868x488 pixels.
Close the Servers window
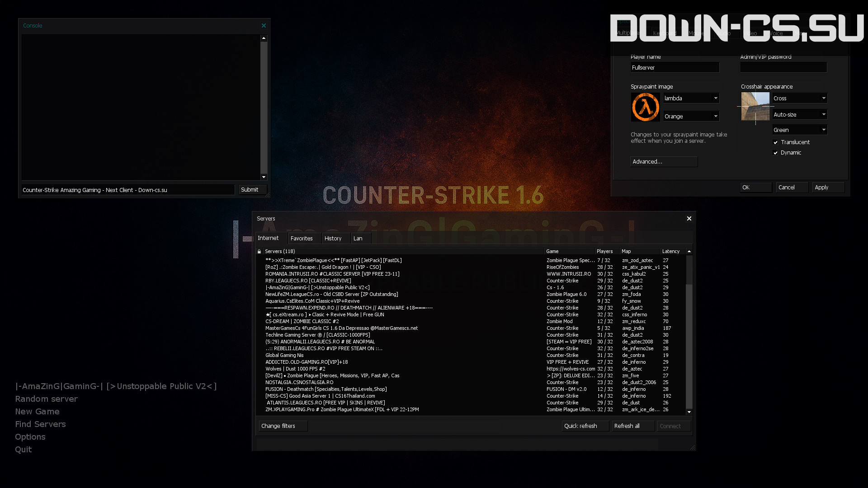689,219
